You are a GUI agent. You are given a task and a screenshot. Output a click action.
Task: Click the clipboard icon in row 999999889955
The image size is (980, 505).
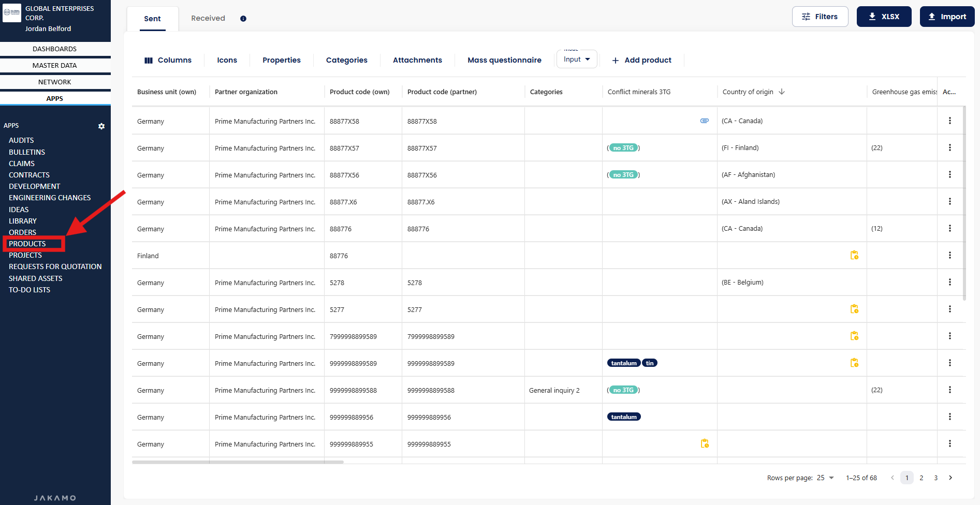click(705, 443)
